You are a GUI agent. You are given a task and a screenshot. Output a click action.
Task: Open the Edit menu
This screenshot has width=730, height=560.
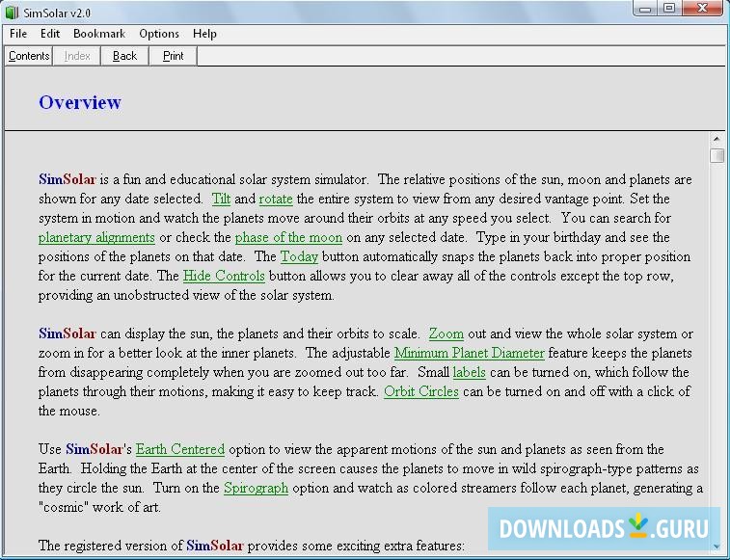pyautogui.click(x=50, y=34)
